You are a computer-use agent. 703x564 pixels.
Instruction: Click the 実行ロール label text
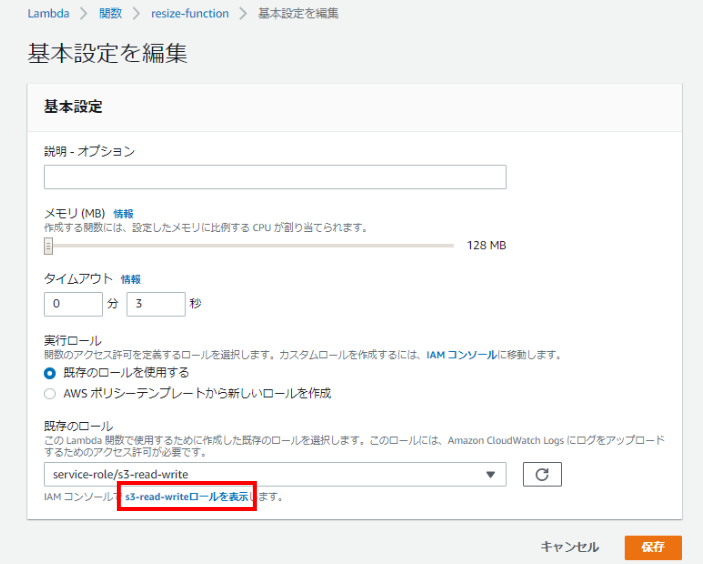click(73, 341)
